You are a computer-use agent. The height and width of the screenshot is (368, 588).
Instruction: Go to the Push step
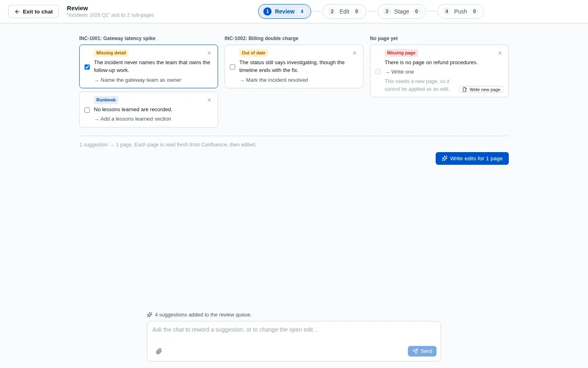[460, 11]
